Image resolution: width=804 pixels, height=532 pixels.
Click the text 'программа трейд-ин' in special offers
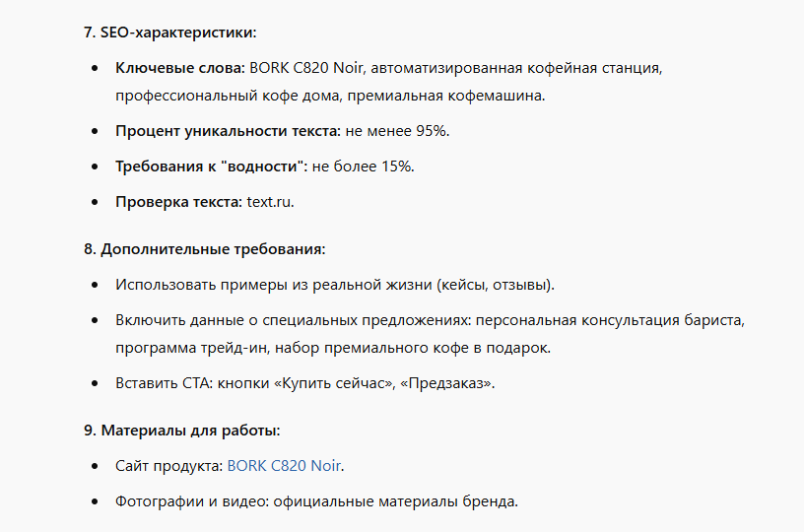(x=192, y=348)
